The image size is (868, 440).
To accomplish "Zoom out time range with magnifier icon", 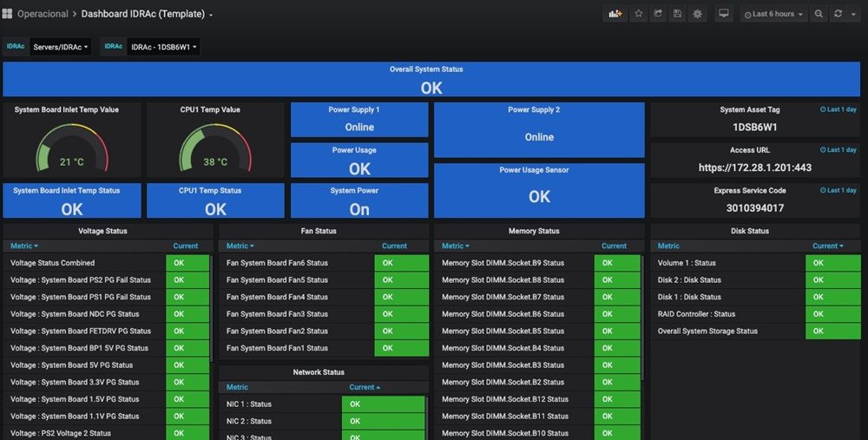I will point(819,14).
